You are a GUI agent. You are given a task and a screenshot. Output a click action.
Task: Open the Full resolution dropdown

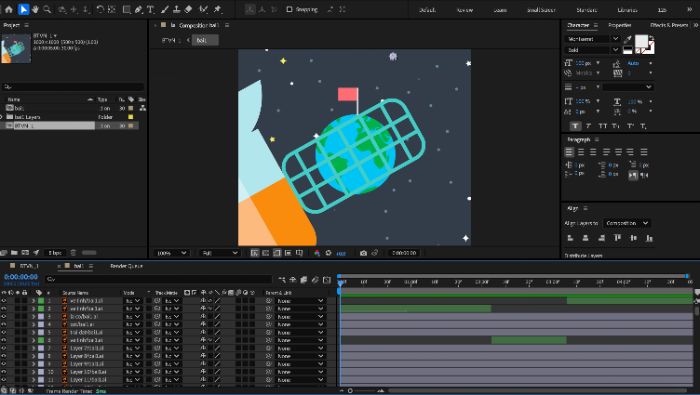pos(219,253)
